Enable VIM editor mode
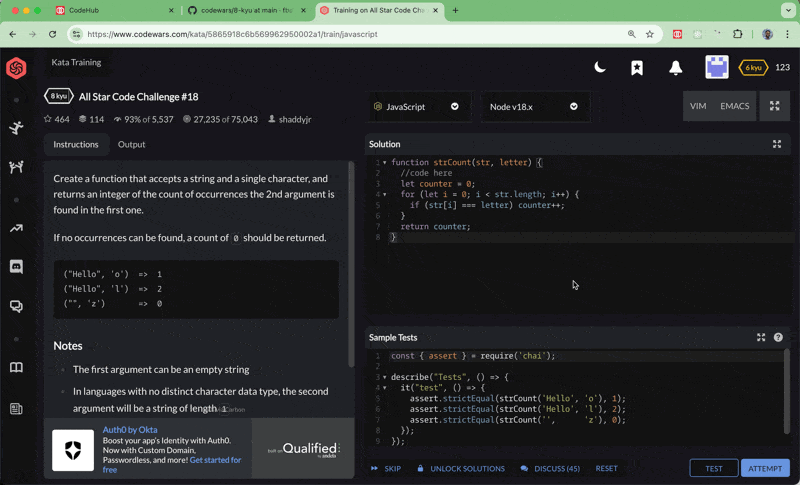This screenshot has height=485, width=800. tap(698, 106)
